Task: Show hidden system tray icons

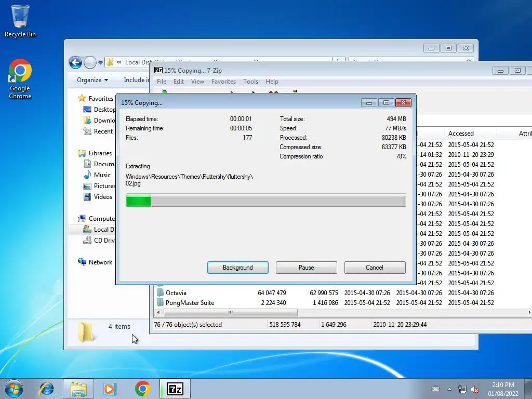Action: [449, 389]
